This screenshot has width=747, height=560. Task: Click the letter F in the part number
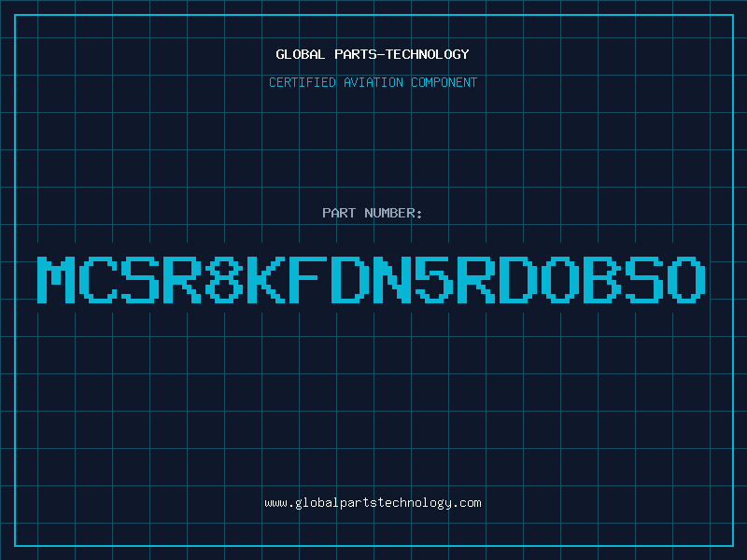click(308, 279)
